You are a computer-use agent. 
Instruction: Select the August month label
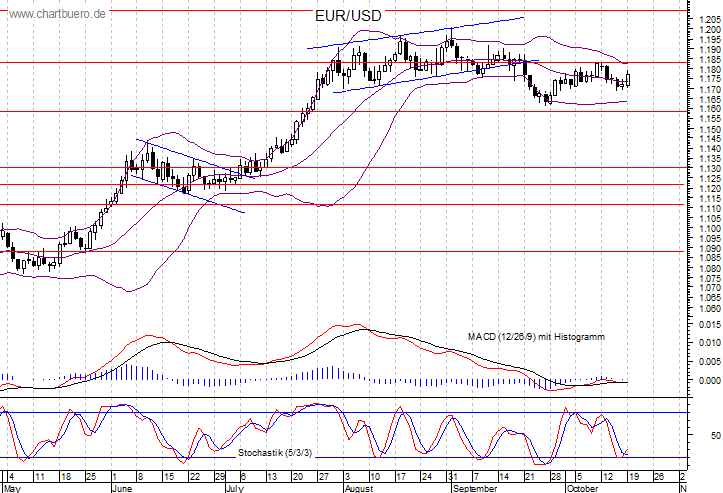pos(359,488)
